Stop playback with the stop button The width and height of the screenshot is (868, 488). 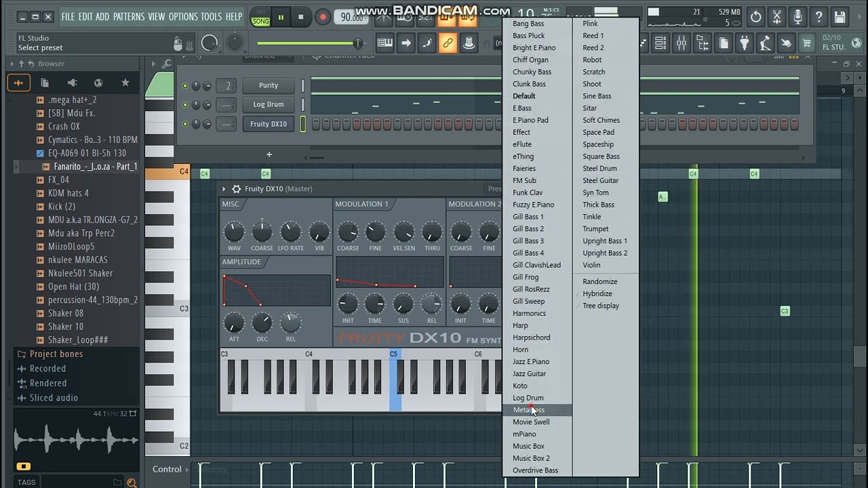[x=301, y=18]
